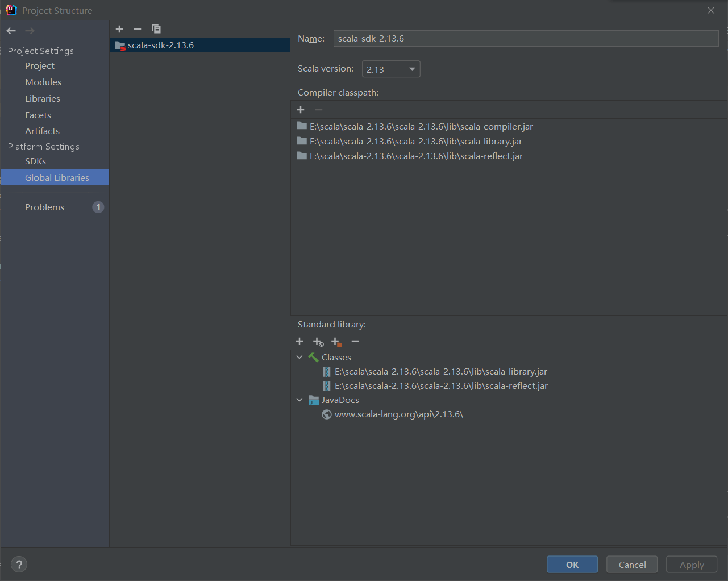Image resolution: width=728 pixels, height=581 pixels.
Task: Select scala-reflect.jar compiler classpath text
Action: point(416,156)
